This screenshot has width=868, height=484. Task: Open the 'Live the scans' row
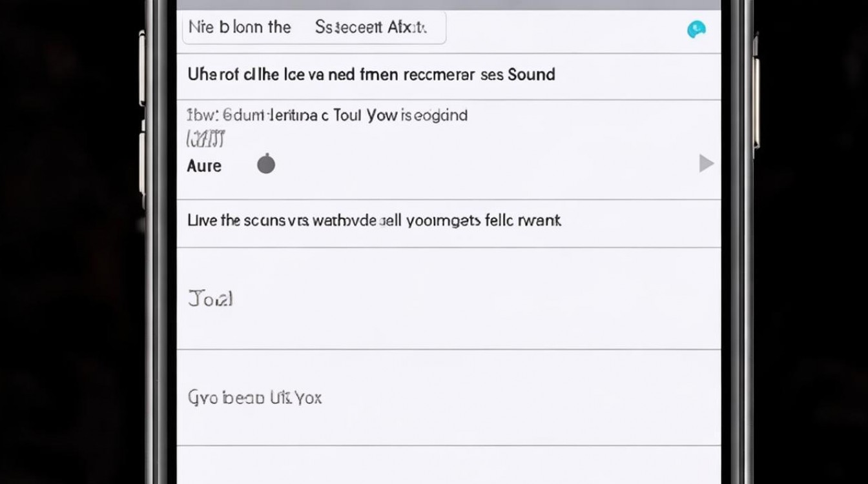(448, 221)
